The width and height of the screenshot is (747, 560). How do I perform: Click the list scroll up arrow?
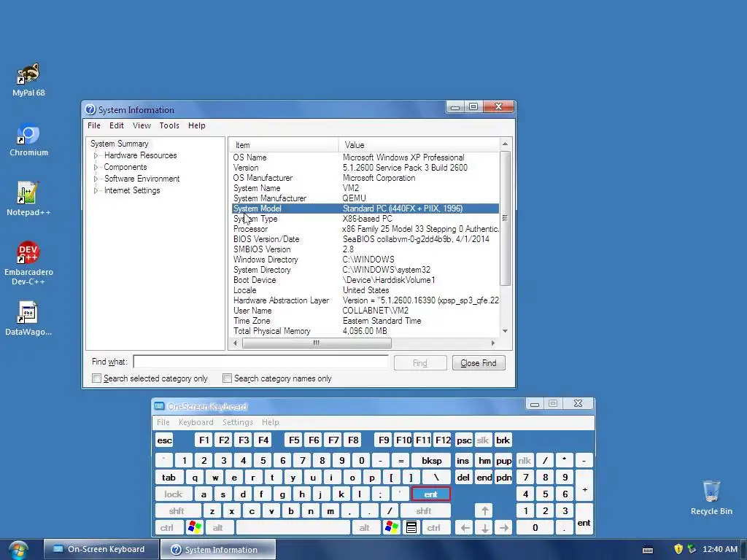tap(505, 144)
